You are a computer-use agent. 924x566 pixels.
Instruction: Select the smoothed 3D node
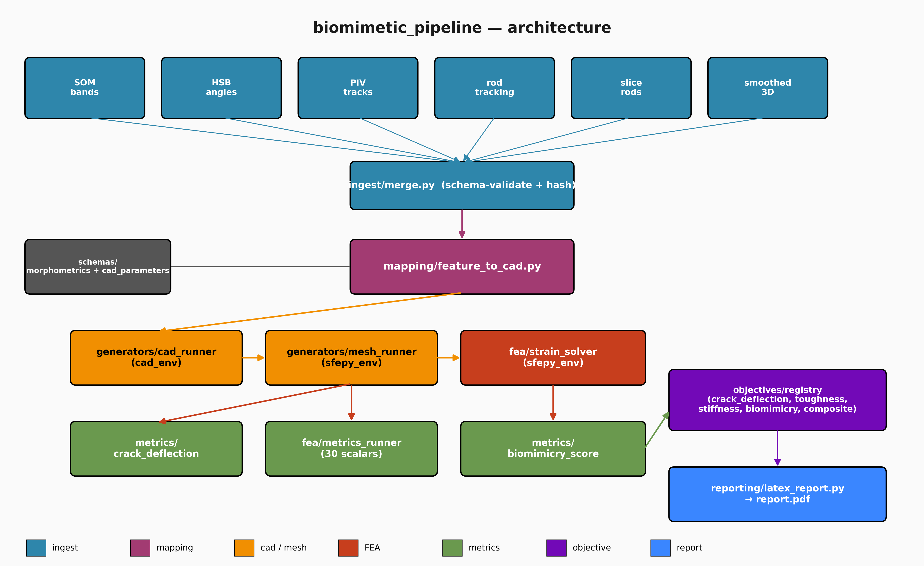click(768, 88)
